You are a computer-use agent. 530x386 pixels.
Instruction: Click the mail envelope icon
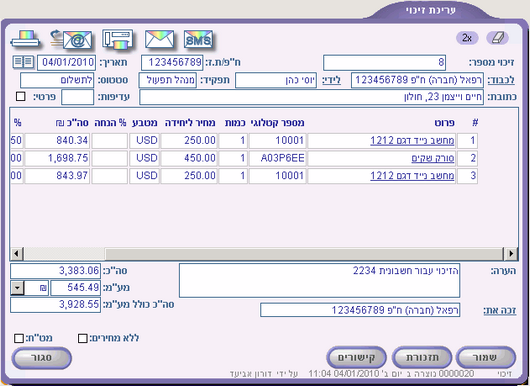(x=160, y=40)
